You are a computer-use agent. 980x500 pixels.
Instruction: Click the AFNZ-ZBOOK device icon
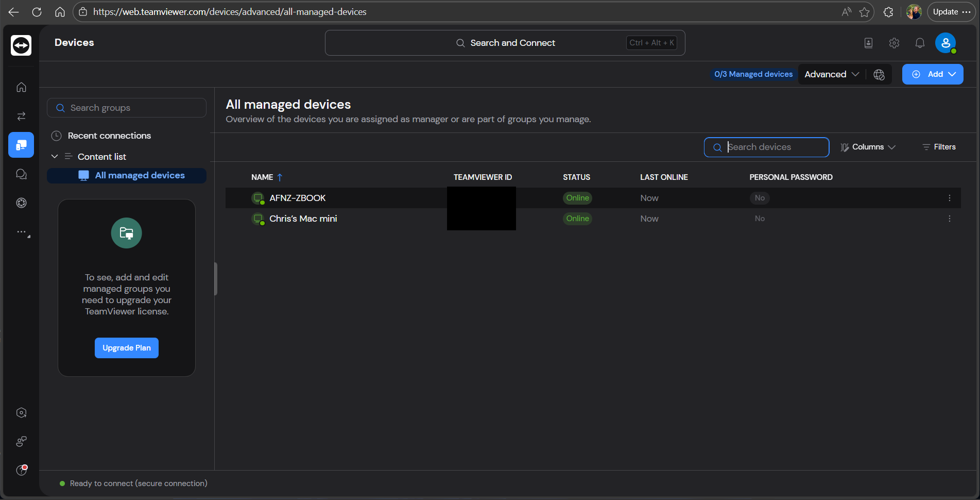click(x=258, y=198)
